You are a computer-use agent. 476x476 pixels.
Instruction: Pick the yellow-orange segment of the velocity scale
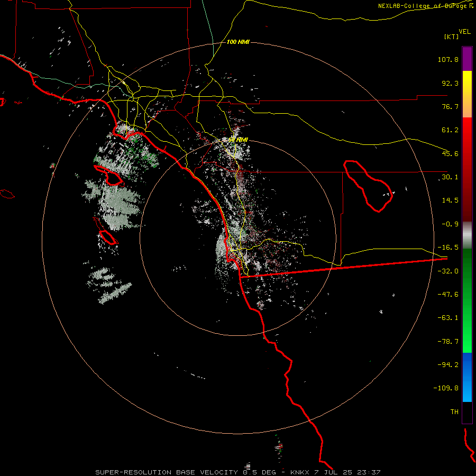click(x=467, y=94)
